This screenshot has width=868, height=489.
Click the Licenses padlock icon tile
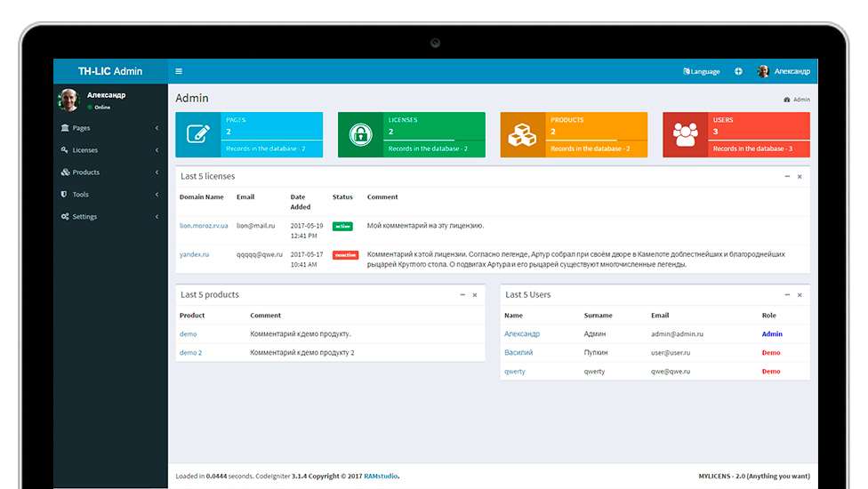coord(360,134)
